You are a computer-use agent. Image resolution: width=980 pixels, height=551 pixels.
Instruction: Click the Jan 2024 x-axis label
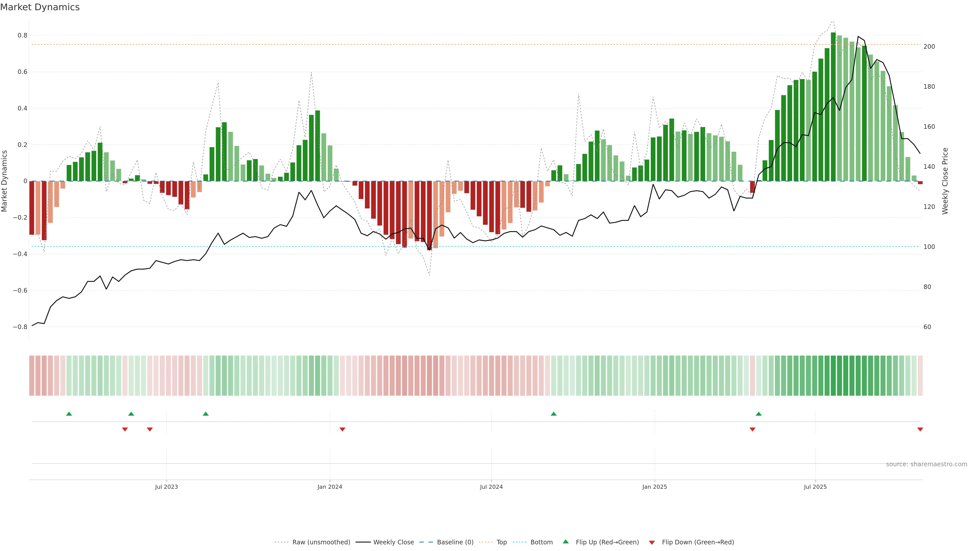(x=330, y=487)
